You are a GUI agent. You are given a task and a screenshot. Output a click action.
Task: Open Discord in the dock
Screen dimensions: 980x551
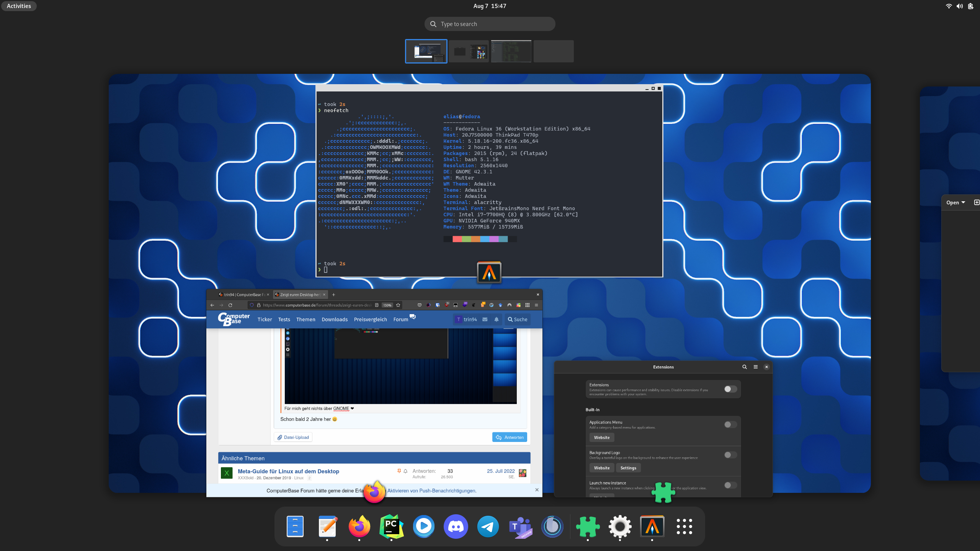click(456, 527)
